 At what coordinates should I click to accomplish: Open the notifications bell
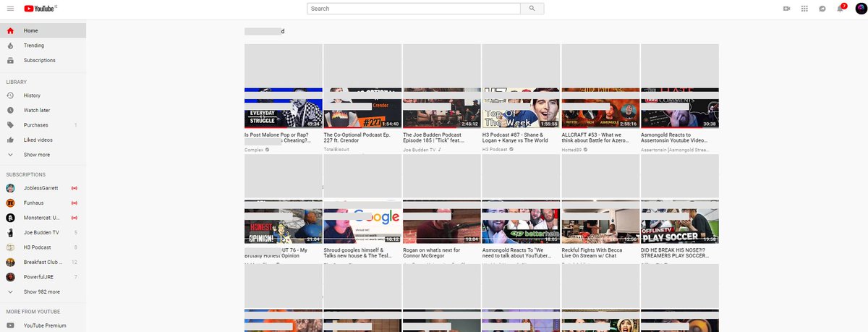click(841, 9)
